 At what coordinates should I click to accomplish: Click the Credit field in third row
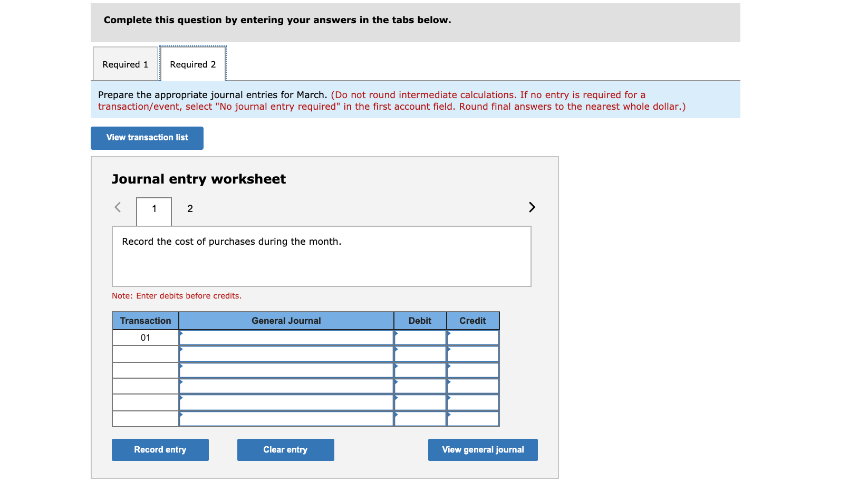[x=473, y=370]
